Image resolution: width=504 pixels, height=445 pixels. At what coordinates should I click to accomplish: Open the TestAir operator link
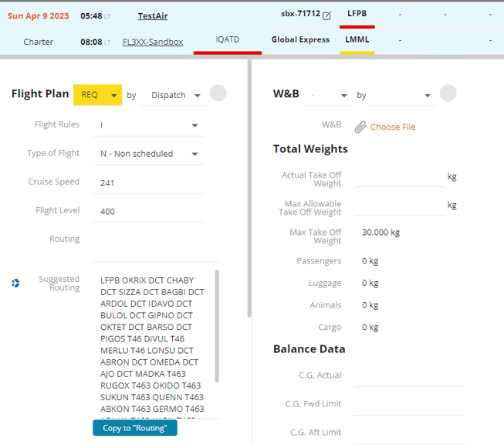(x=153, y=15)
